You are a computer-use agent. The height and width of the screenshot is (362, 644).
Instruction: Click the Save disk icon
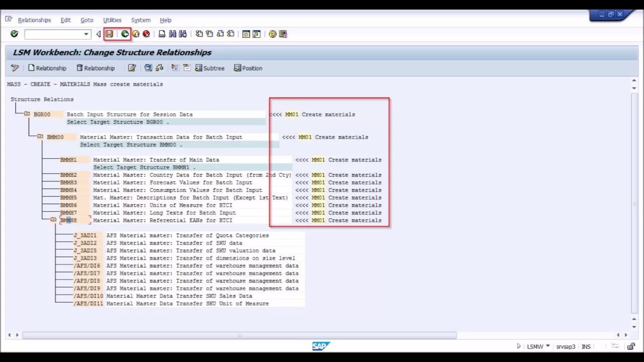pos(109,34)
